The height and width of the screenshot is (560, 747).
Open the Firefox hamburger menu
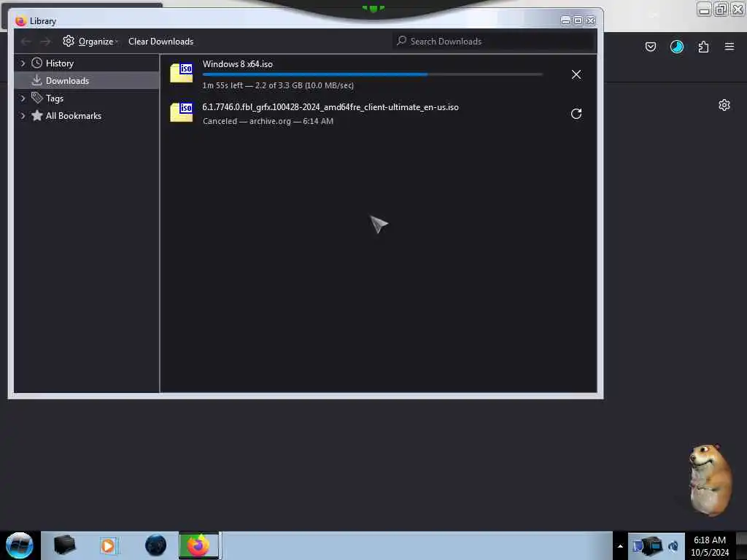tap(729, 47)
